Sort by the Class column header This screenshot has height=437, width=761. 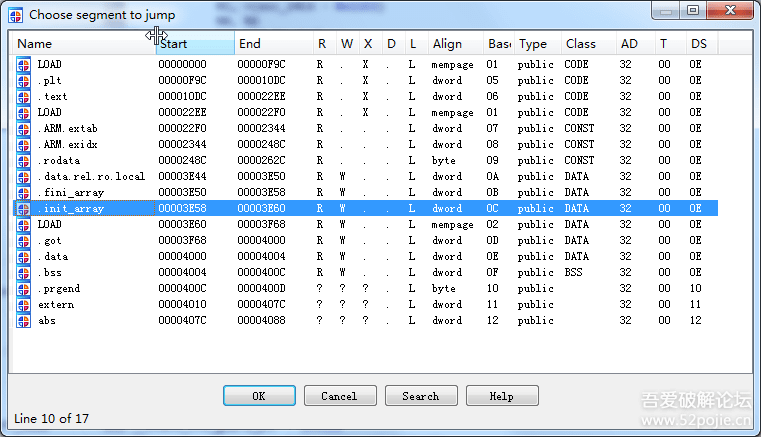pos(589,44)
